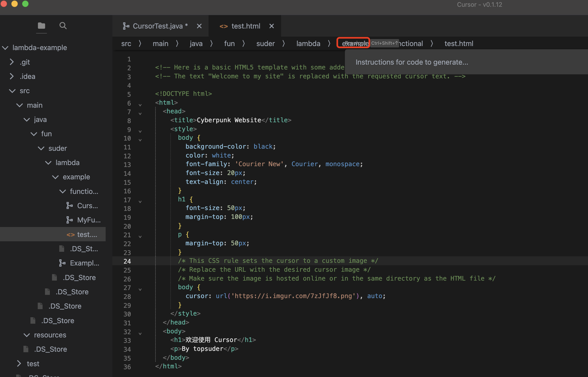This screenshot has height=377, width=588.
Task: Click the Java icon on the CursorTest.java tab
Action: 126,26
